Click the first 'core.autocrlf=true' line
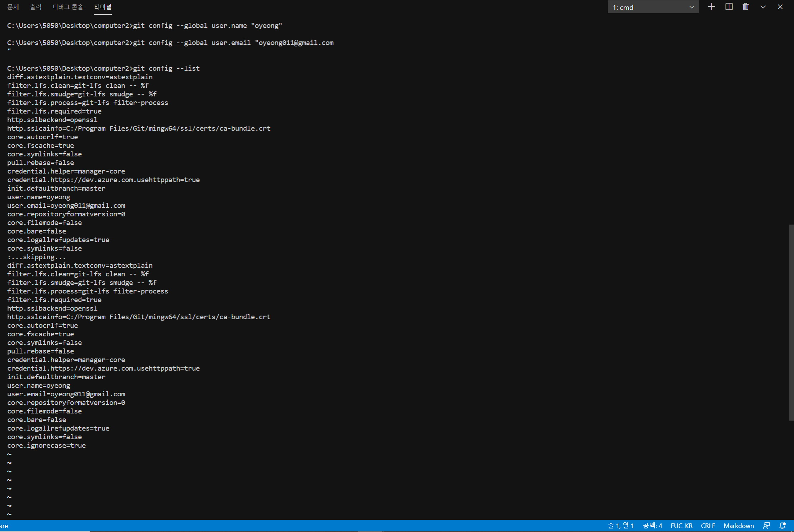 [x=43, y=137]
